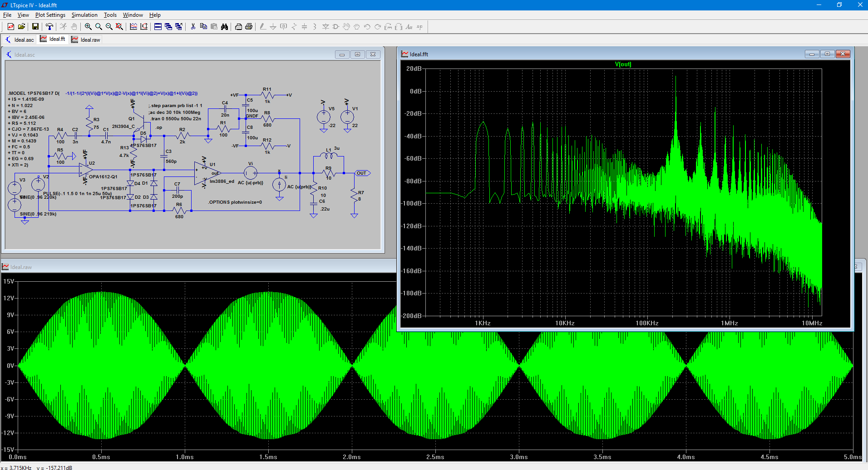Click the 15V label on waveform axis
The height and width of the screenshot is (470, 868).
pos(9,281)
